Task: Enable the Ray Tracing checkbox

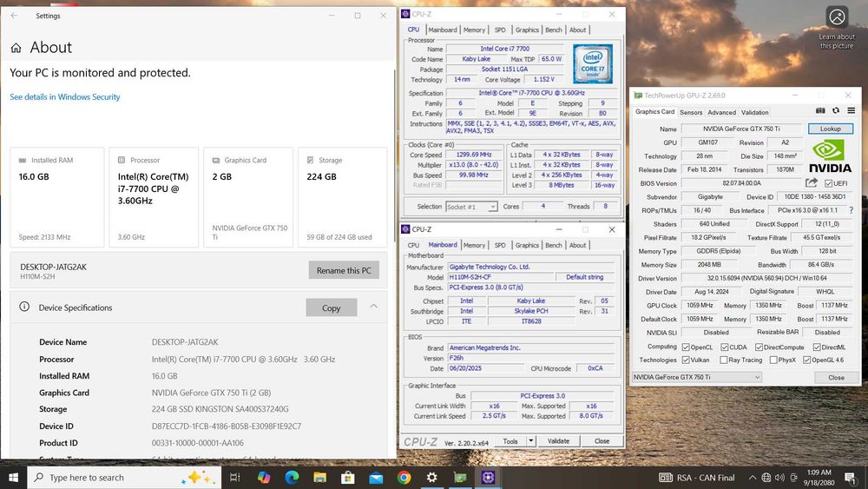Action: pos(724,360)
